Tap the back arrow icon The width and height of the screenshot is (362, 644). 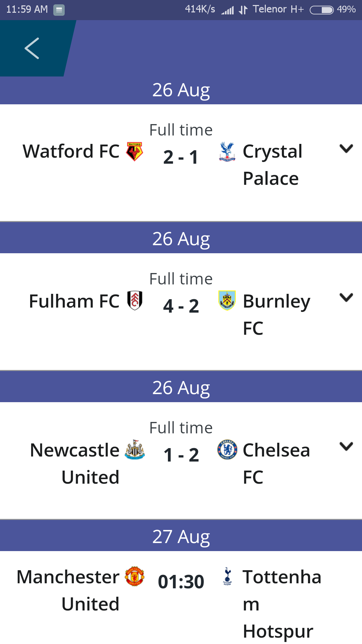32,48
